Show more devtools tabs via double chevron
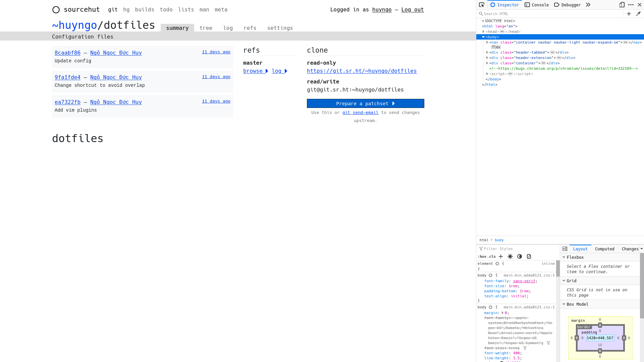 coord(588,5)
